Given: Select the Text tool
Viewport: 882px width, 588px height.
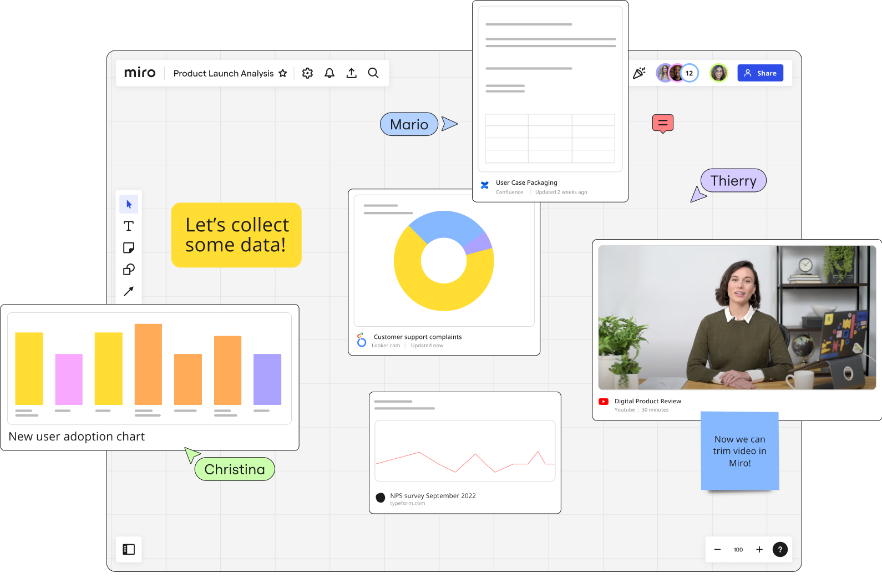Looking at the screenshot, I should pos(129,226).
